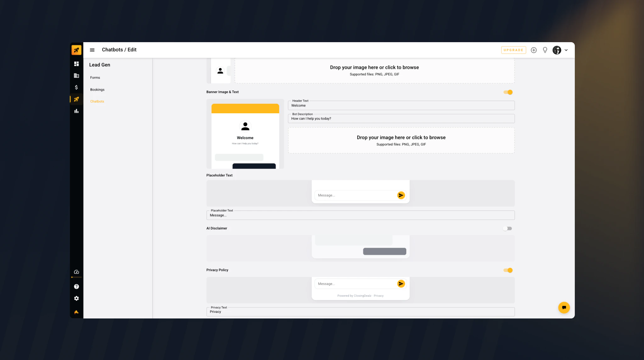This screenshot has width=644, height=360.
Task: Edit the Privacy Text field
Action: 360,312
